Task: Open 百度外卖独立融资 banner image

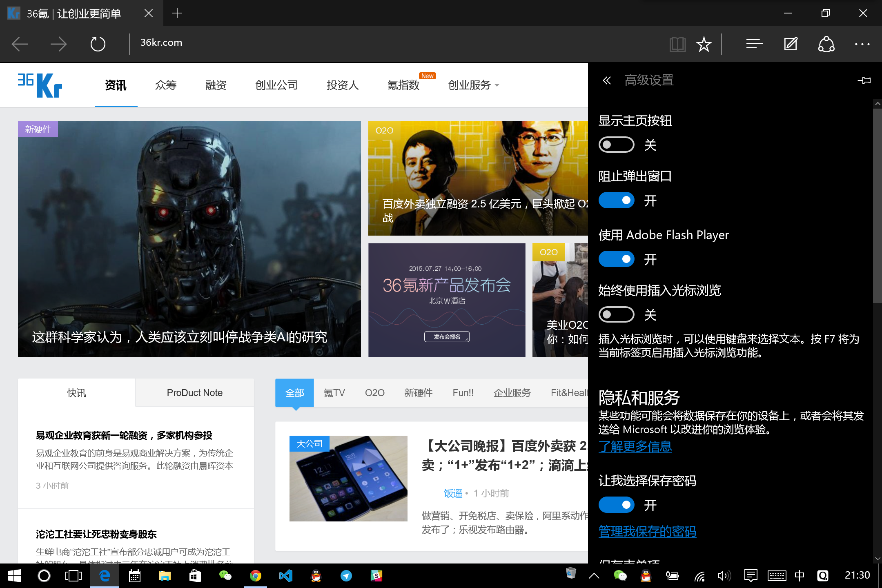Action: pyautogui.click(x=478, y=178)
